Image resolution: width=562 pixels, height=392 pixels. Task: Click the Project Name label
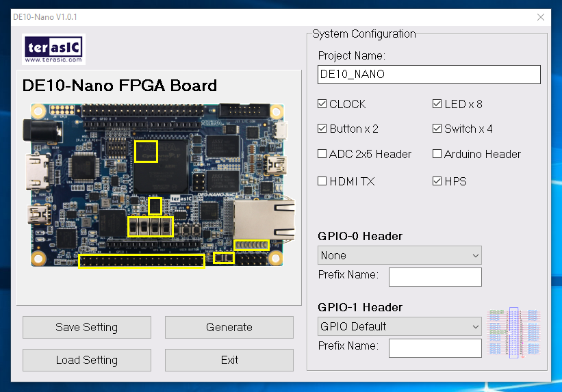pyautogui.click(x=352, y=55)
